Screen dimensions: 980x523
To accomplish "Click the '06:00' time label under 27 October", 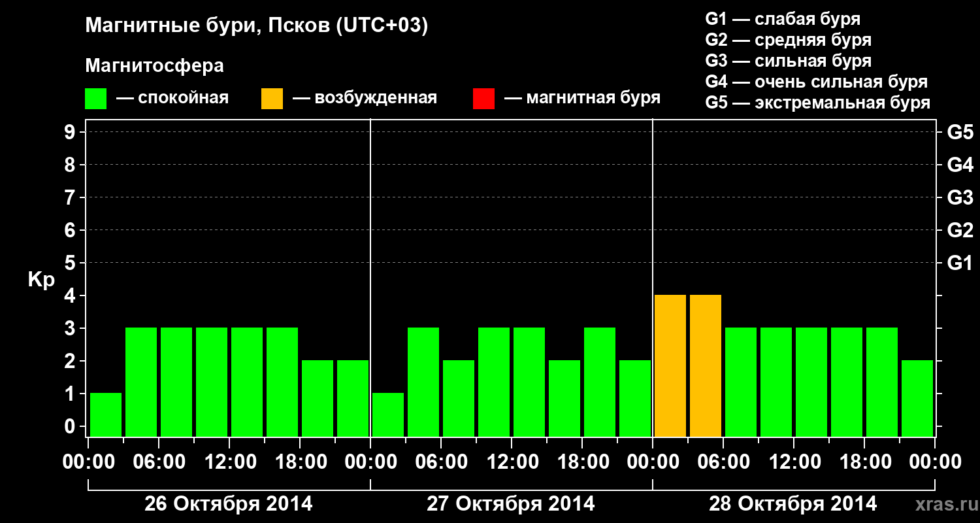I will pyautogui.click(x=441, y=462).
